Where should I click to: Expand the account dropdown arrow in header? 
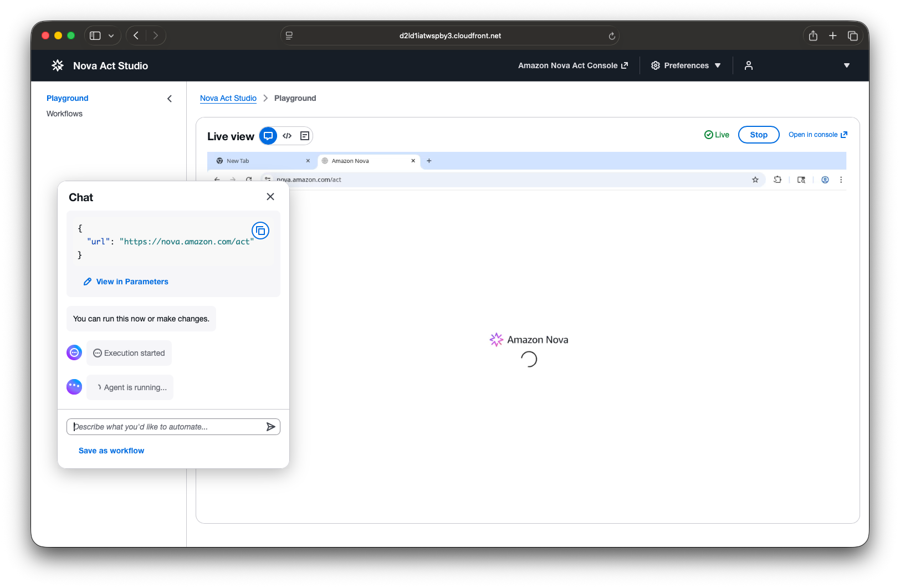[847, 65]
